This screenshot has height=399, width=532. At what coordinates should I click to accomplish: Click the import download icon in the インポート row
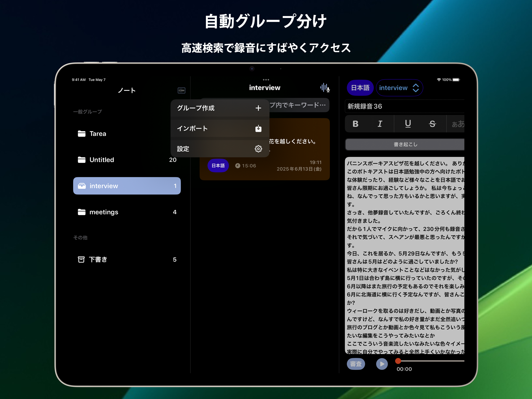[x=258, y=128]
